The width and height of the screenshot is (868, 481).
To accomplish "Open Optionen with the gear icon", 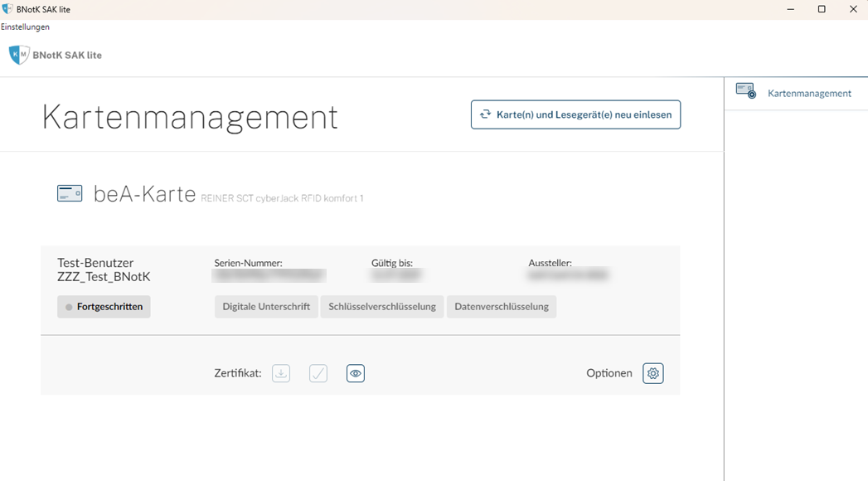I will pos(653,373).
